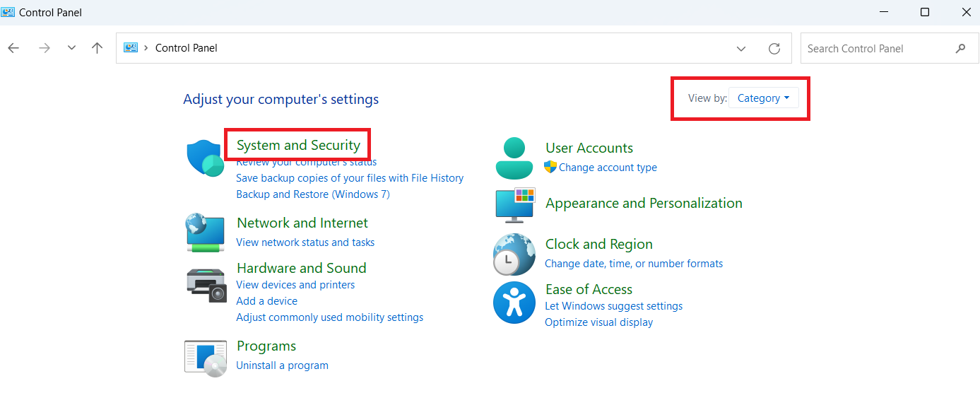Screen dimensions: 980x410
Task: Select Optimize visual display
Action: pyautogui.click(x=599, y=322)
